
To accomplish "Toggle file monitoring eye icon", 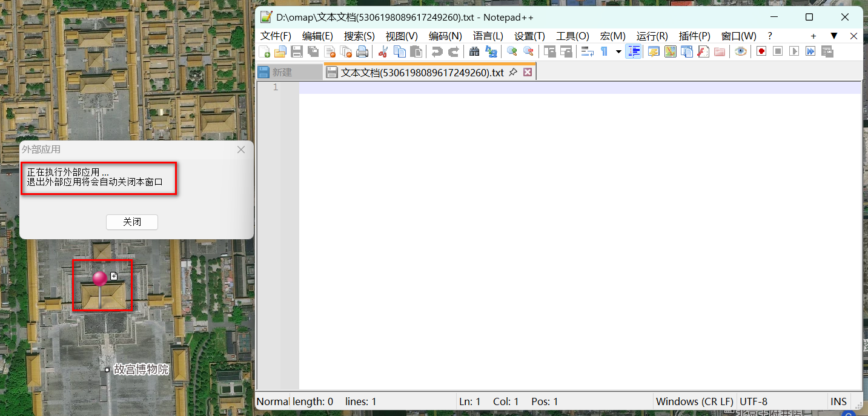I will pyautogui.click(x=741, y=51).
